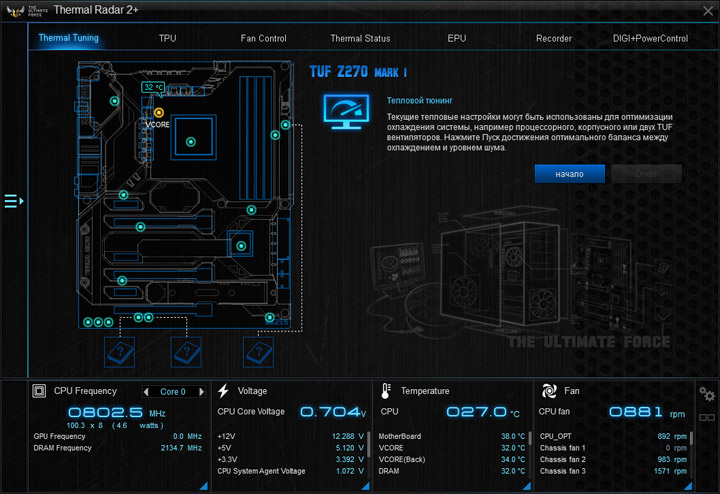The width and height of the screenshot is (720, 494).
Task: Go to the Thermal Status tab
Action: click(x=360, y=38)
